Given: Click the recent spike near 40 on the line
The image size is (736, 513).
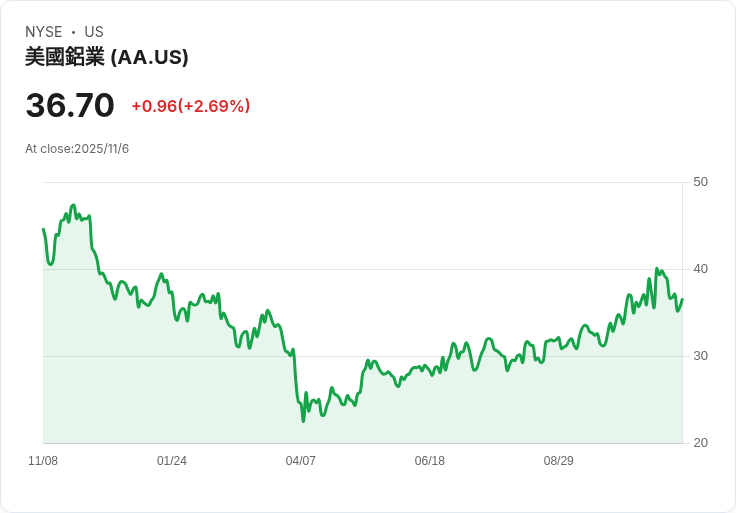Looking at the screenshot, I should (656, 268).
